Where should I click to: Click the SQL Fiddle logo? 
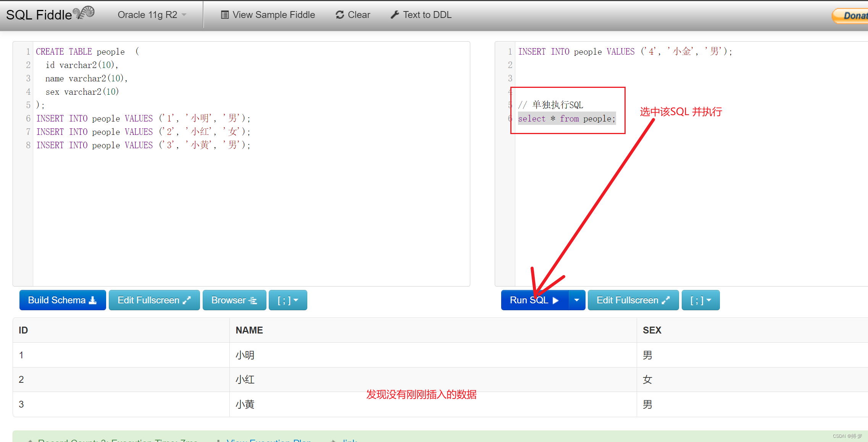[50, 15]
